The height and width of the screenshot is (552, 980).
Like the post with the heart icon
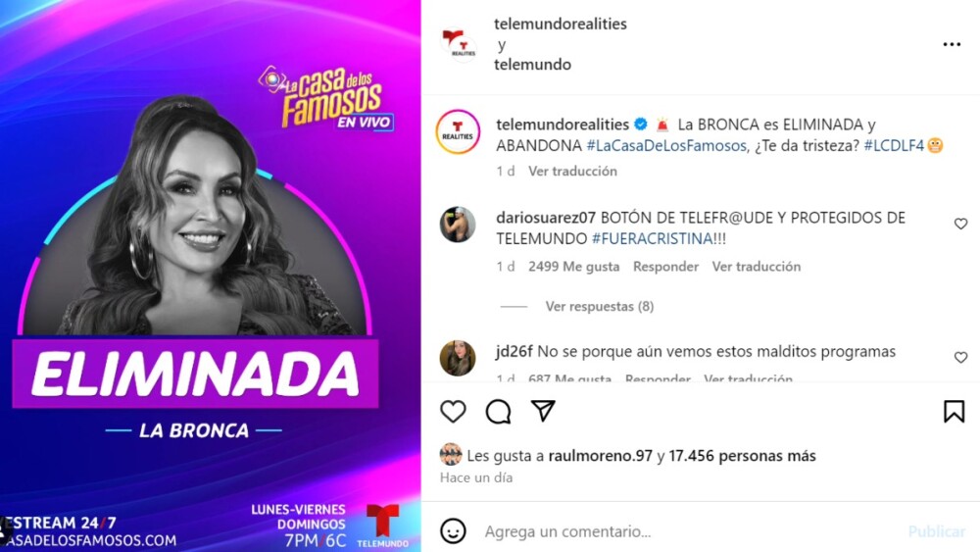point(453,412)
